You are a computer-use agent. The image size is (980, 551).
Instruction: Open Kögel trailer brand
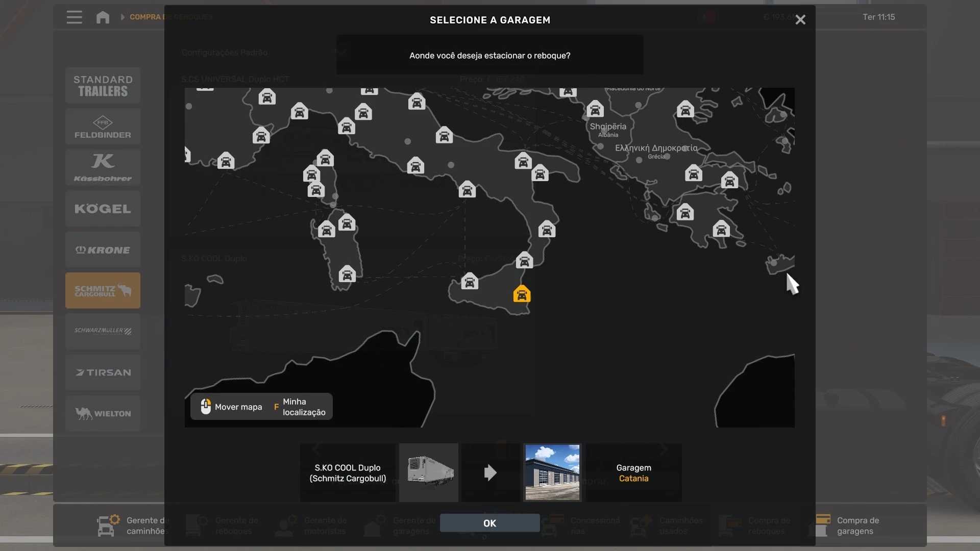pyautogui.click(x=103, y=209)
